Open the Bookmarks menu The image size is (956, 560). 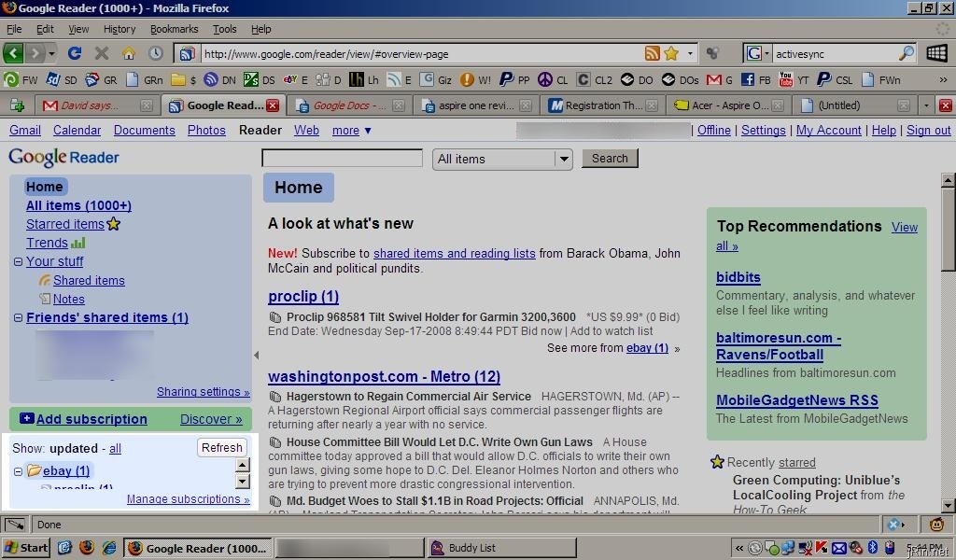175,29
